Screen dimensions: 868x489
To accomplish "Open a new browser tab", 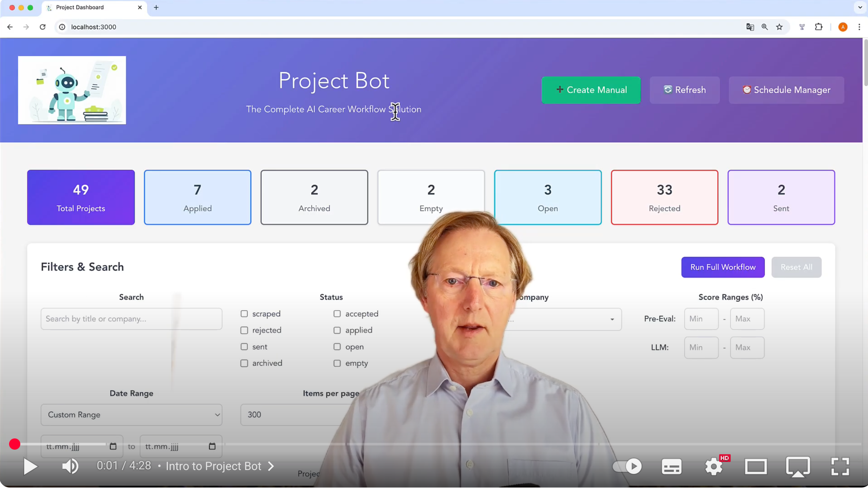I will point(156,7).
